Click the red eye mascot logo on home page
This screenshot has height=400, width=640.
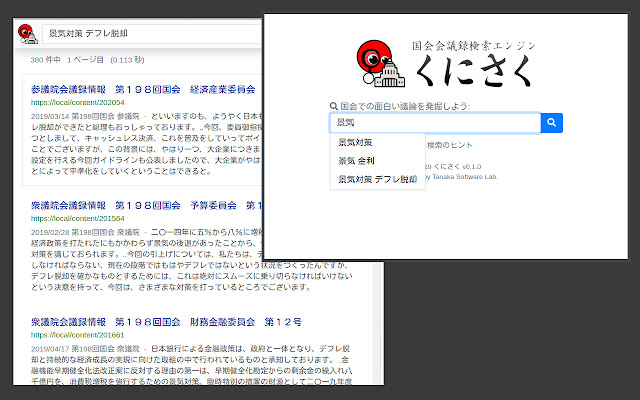(x=380, y=63)
